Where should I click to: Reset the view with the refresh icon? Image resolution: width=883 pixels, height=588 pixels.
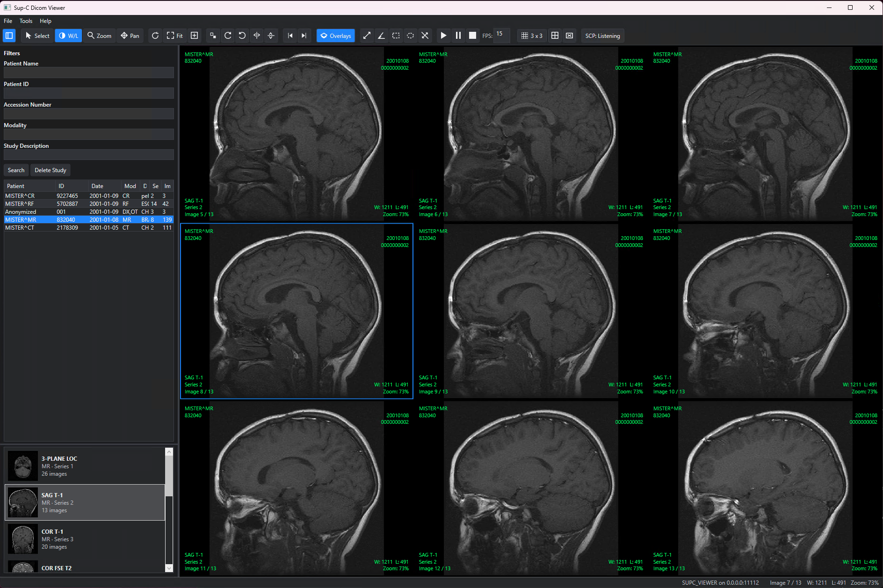click(x=155, y=36)
